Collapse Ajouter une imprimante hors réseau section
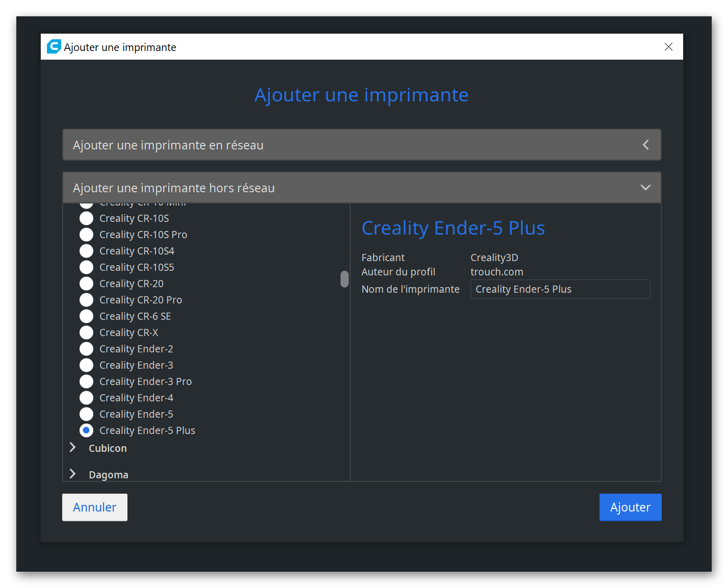The width and height of the screenshot is (728, 588). click(361, 188)
